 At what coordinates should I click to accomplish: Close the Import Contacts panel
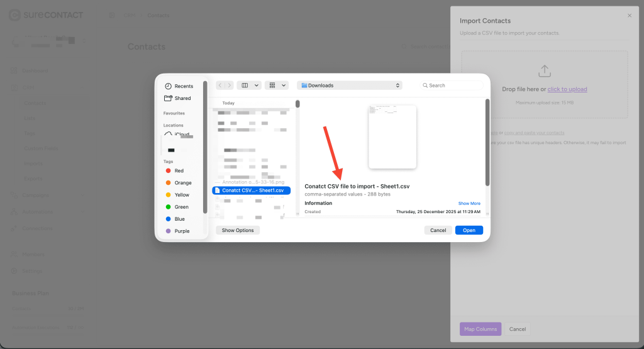click(630, 15)
